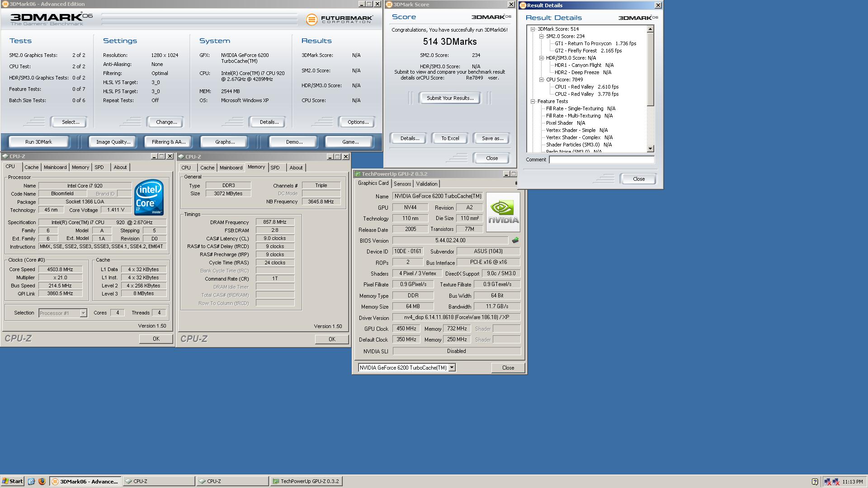The image size is (868, 488).
Task: Collapse the SM2.0 Score: 234 node
Action: click(x=541, y=36)
